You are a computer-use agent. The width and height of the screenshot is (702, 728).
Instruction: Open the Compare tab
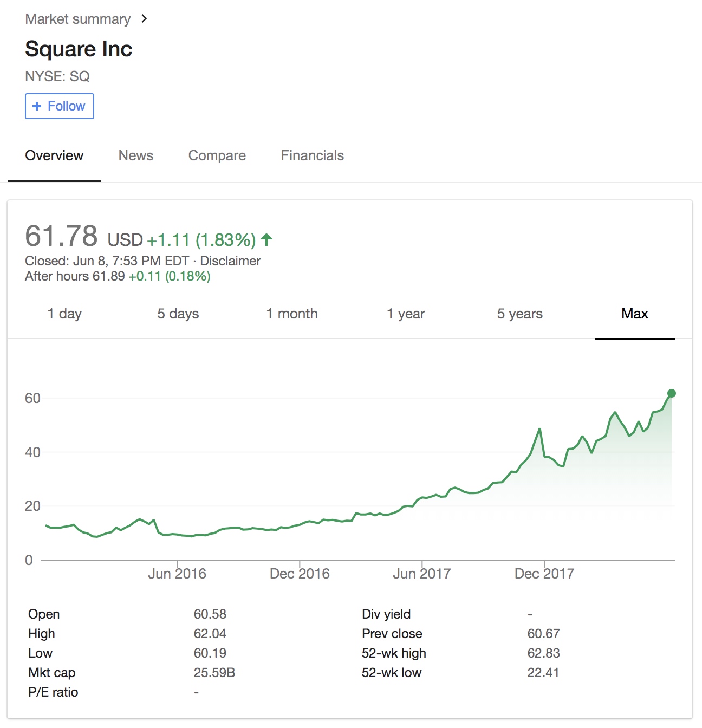point(217,155)
